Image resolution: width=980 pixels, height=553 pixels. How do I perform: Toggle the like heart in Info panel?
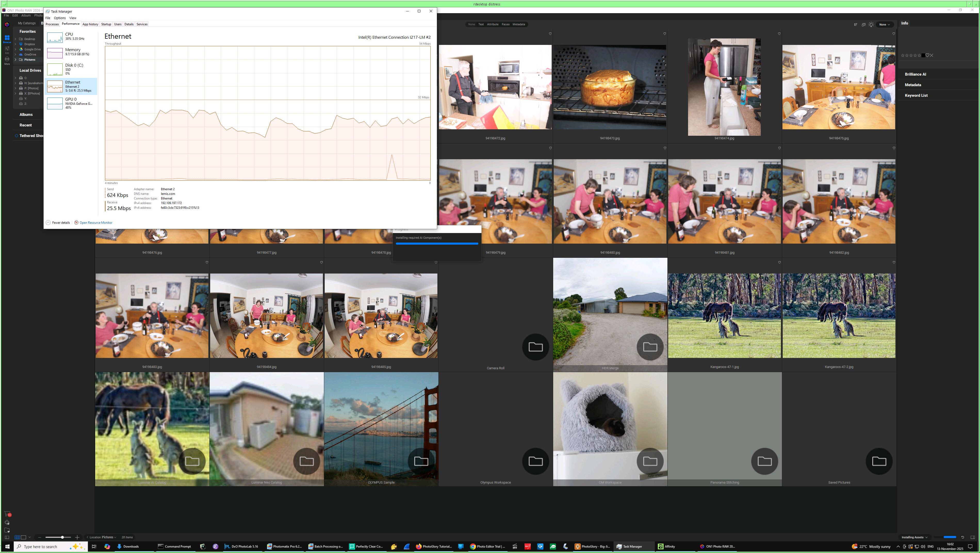coord(927,55)
